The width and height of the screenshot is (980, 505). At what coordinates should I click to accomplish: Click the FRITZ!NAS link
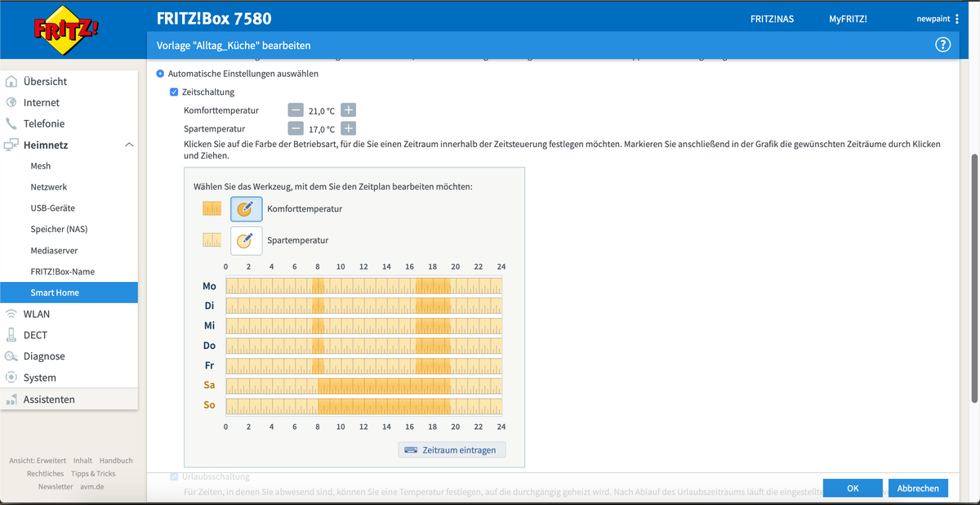click(772, 19)
